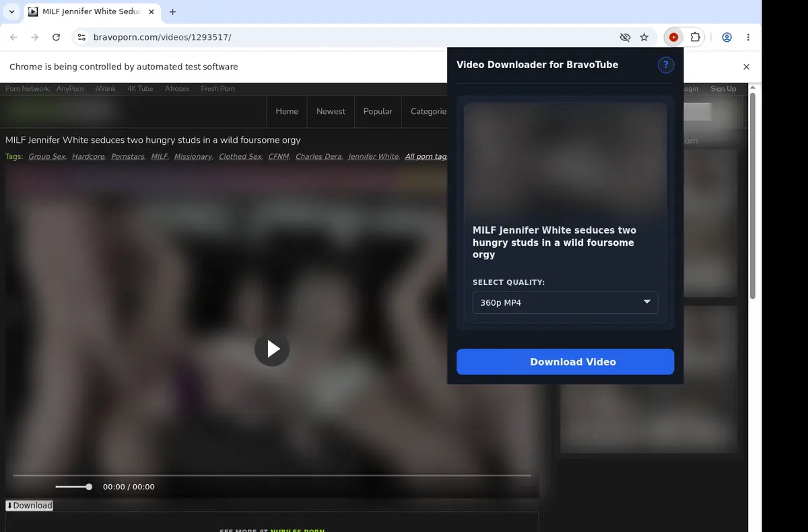
Task: Open the Categories nav item
Action: (428, 111)
